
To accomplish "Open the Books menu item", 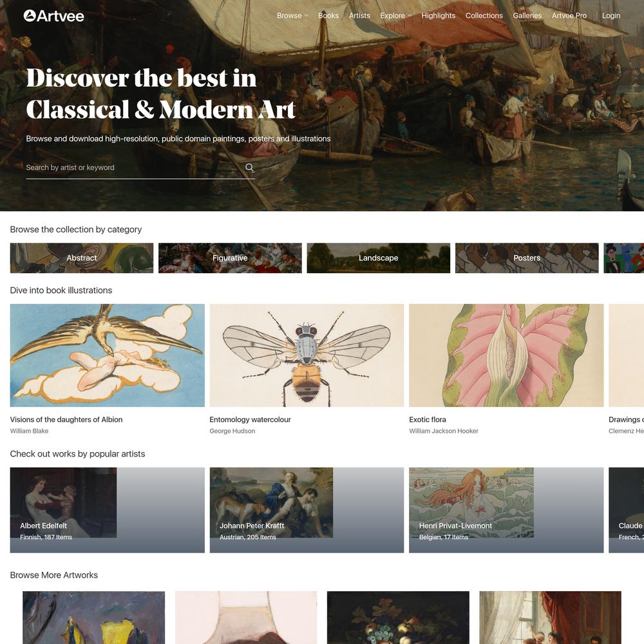I will coord(328,15).
